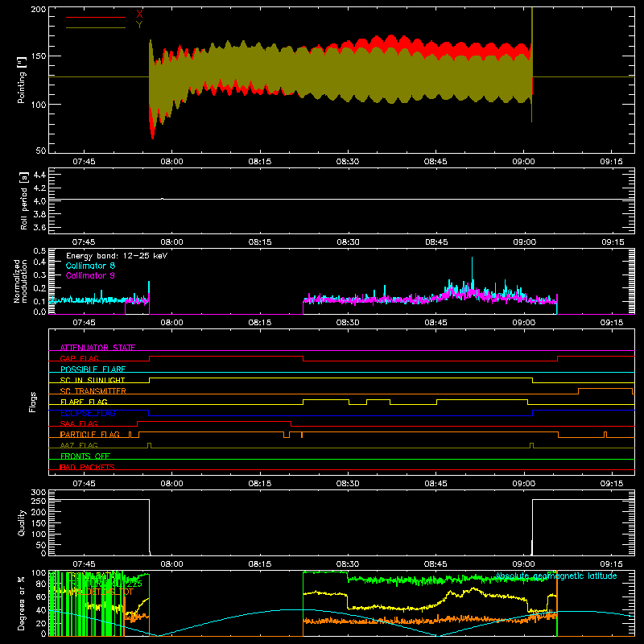Select the Y legend label
This screenshot has height=644, width=644.
[139, 25]
